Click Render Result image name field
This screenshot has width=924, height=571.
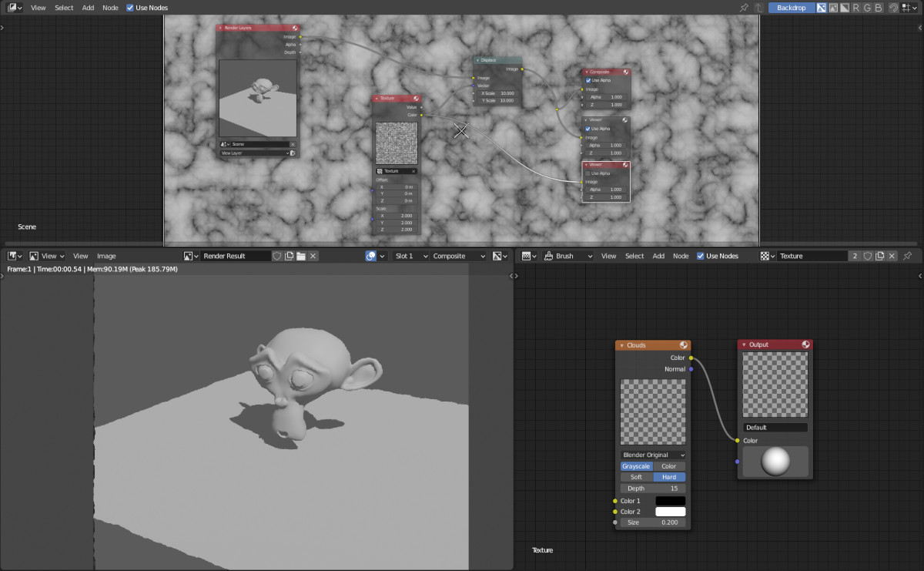(236, 256)
